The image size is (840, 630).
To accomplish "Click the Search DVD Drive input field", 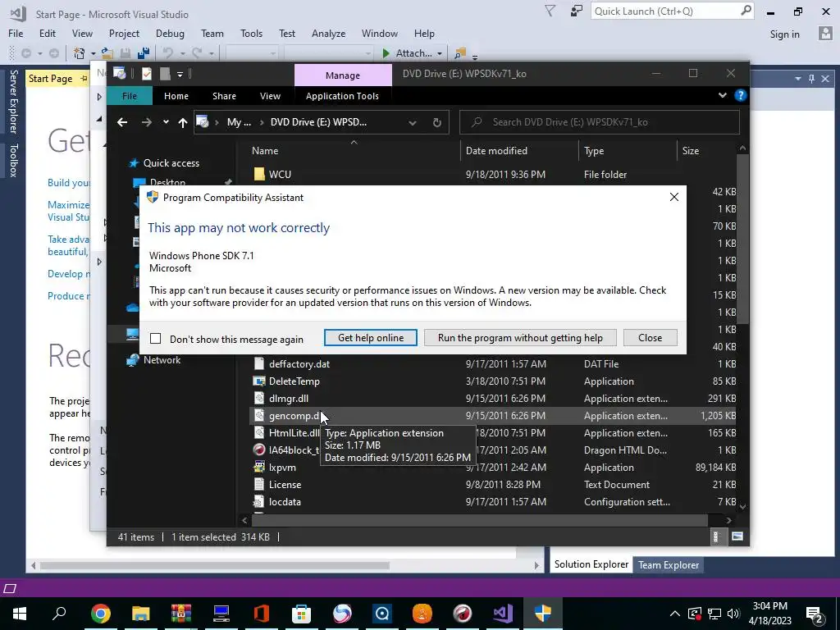I will click(600, 122).
